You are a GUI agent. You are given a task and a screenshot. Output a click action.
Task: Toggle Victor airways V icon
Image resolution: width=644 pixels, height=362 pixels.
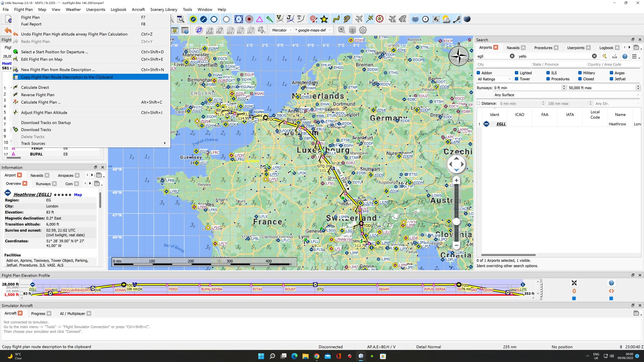[279, 19]
